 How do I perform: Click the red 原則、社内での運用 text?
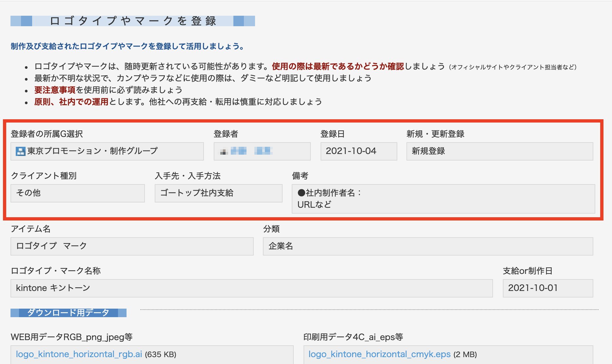click(71, 102)
